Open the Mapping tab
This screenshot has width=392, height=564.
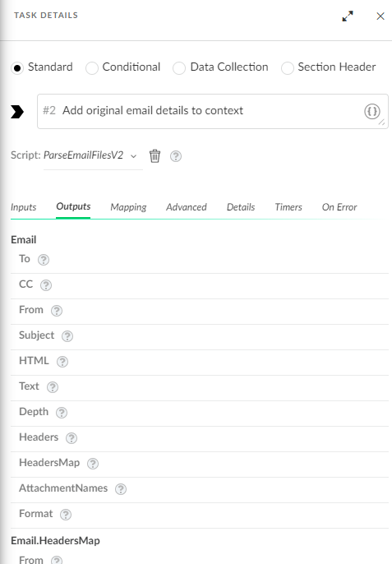(x=128, y=207)
